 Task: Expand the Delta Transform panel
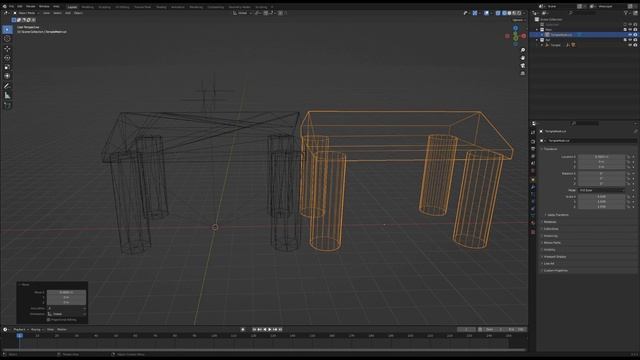click(558, 215)
